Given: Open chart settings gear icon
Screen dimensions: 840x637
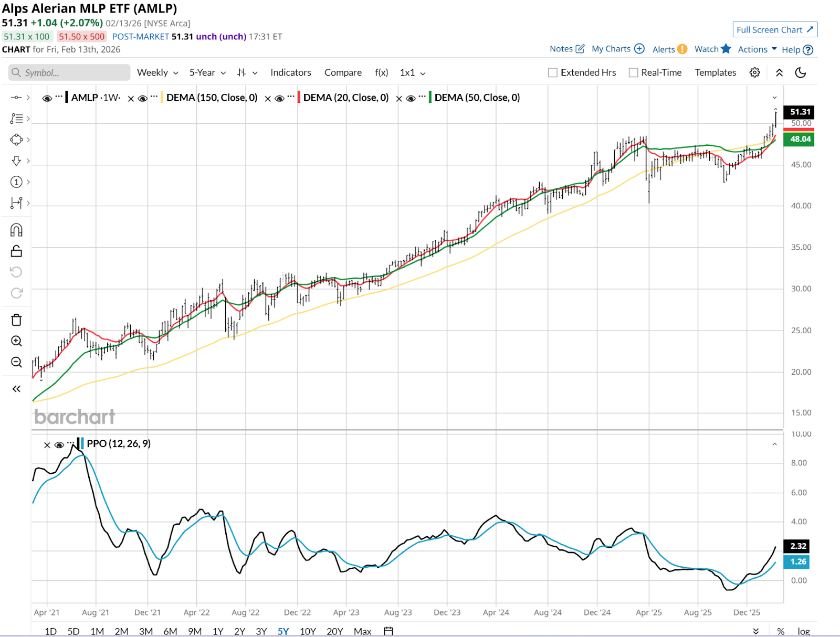Looking at the screenshot, I should coord(754,72).
